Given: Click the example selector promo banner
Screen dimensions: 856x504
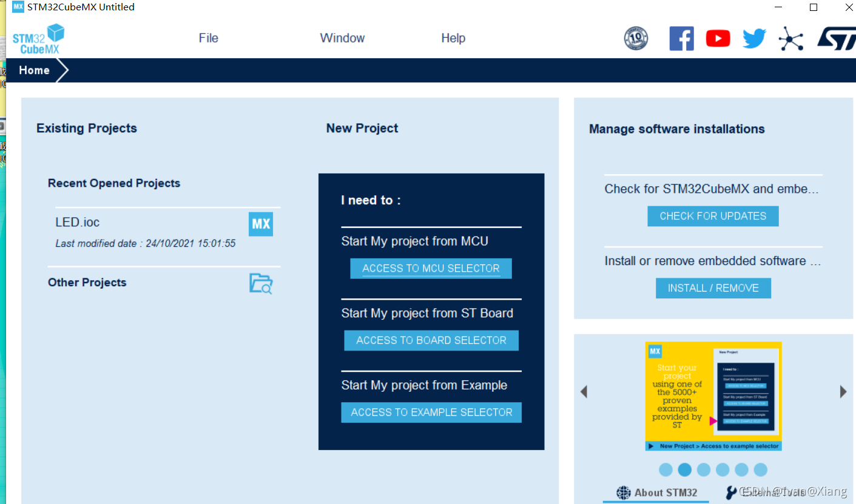Looking at the screenshot, I should coord(713,396).
